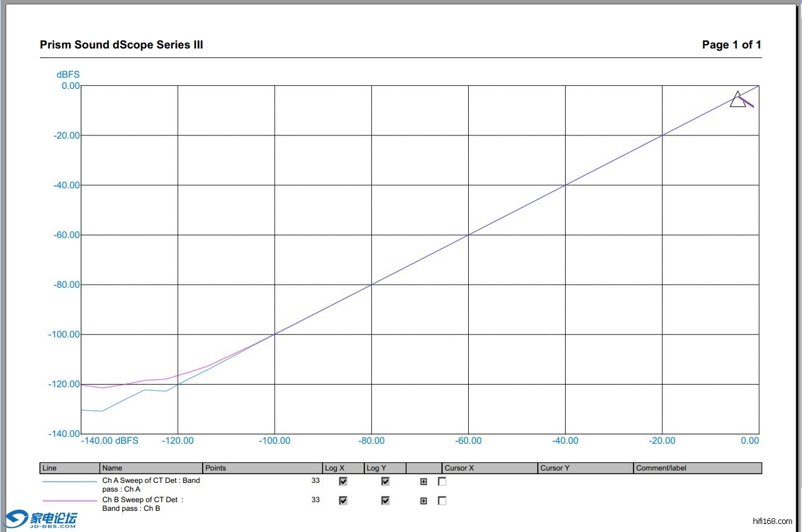This screenshot has width=802, height=532.
Task: Select the Ch B Sweep trace name
Action: 143,504
